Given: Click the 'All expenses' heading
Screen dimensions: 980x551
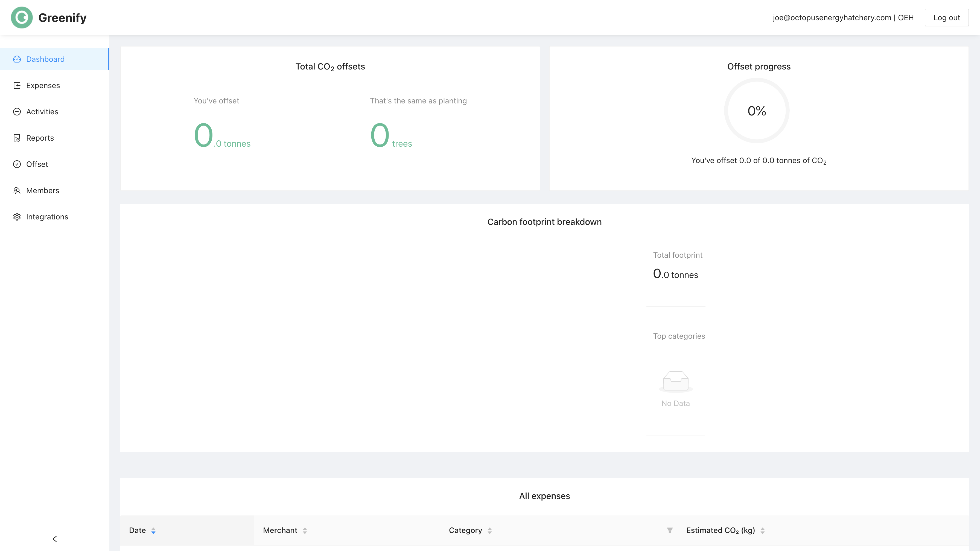Looking at the screenshot, I should (x=544, y=496).
